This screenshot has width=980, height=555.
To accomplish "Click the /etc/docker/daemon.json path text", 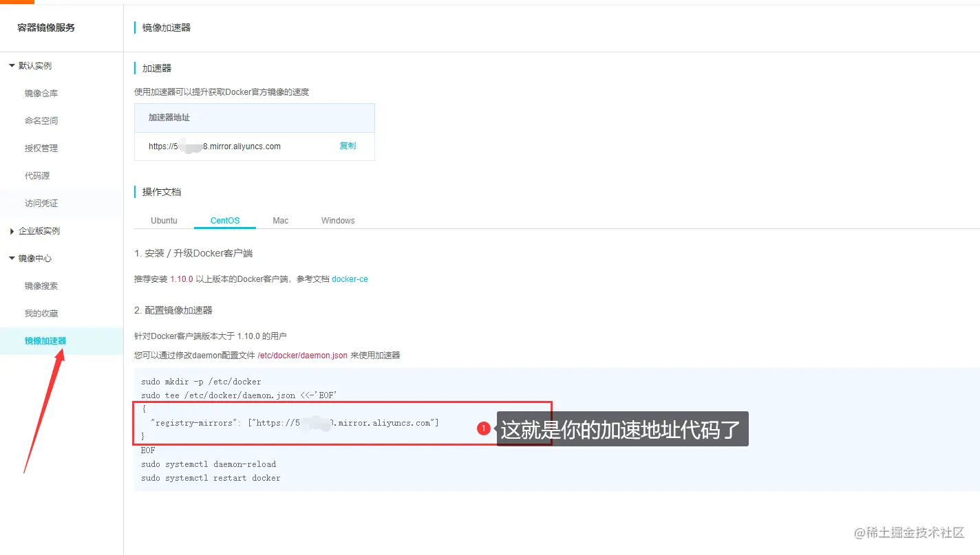I will coord(302,356).
